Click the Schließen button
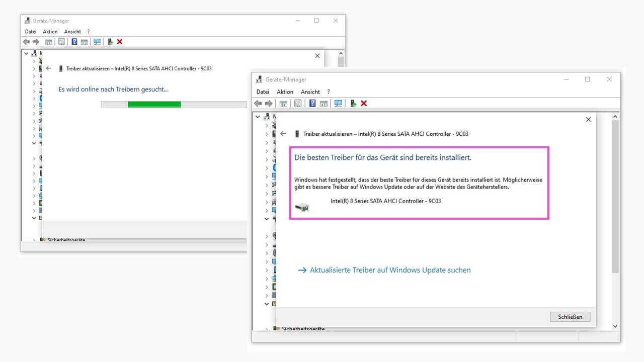 570,317
